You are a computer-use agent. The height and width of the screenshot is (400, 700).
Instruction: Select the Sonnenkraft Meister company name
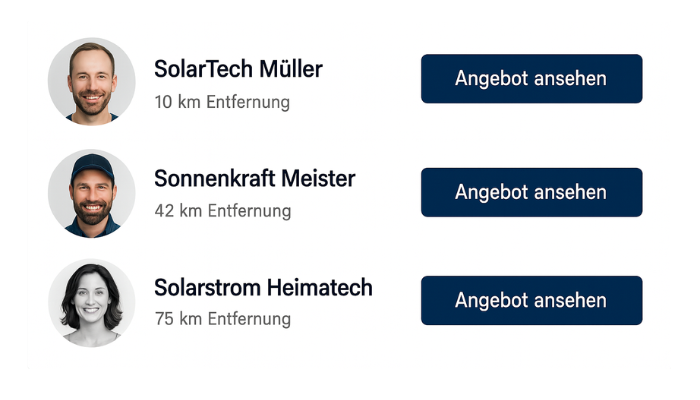(x=254, y=179)
